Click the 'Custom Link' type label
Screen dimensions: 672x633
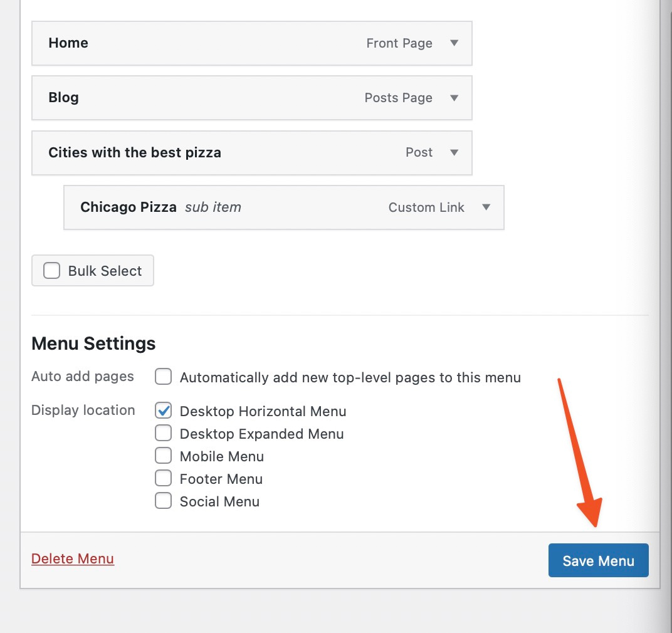click(426, 207)
